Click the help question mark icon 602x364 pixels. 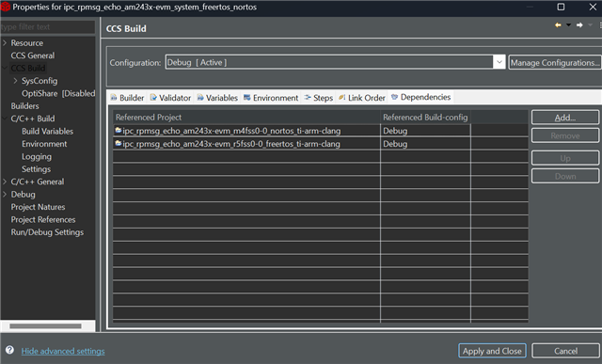pyautogui.click(x=9, y=350)
